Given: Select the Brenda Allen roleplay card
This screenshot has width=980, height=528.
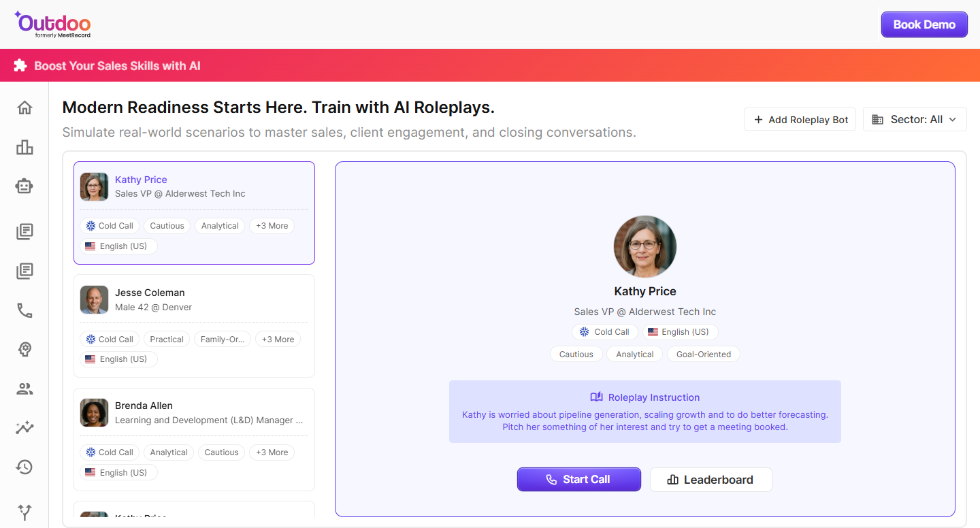Looking at the screenshot, I should tap(194, 413).
